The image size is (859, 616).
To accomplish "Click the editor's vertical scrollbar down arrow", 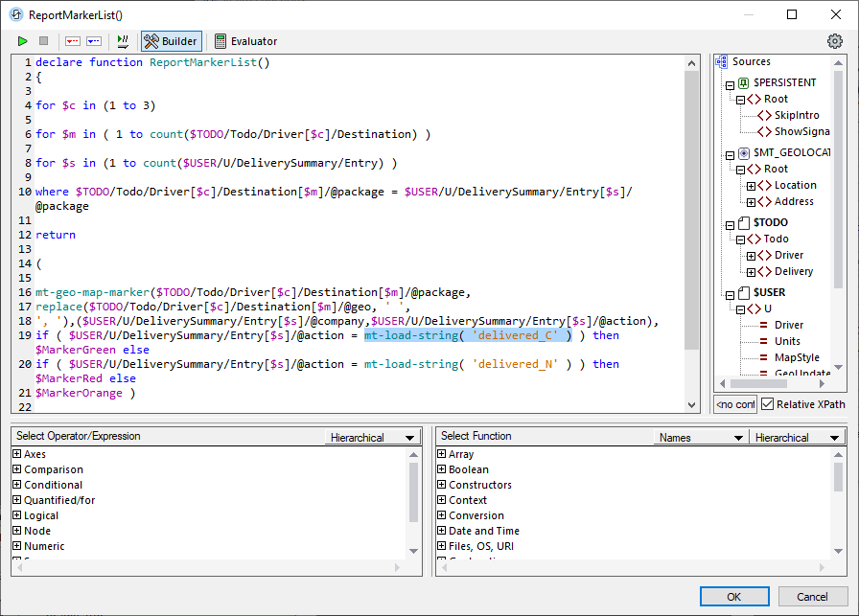I will coord(692,405).
